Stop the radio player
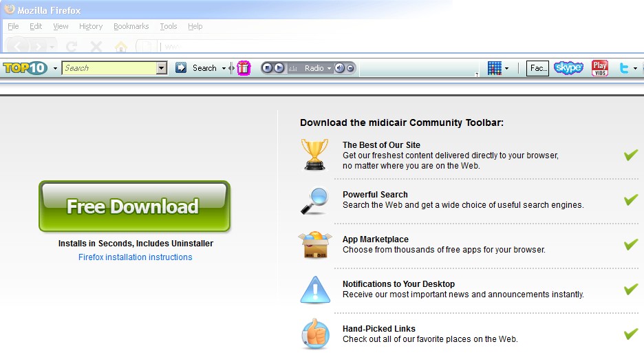Screen dimensions: 644x353 pyautogui.click(x=267, y=68)
